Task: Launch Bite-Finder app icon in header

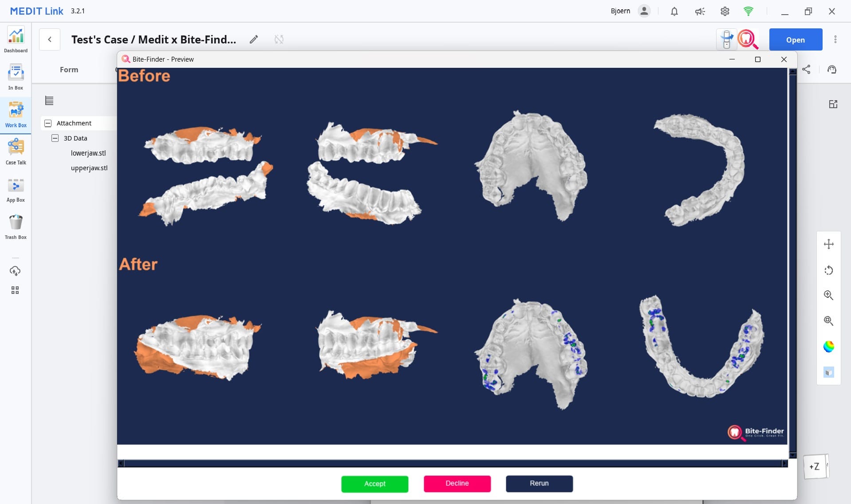Action: [x=748, y=39]
